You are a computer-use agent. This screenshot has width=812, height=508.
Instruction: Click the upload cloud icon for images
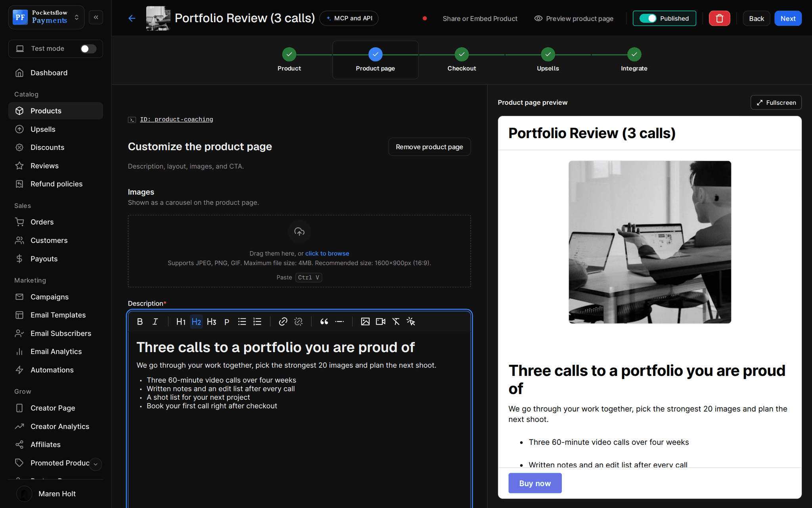299,231
